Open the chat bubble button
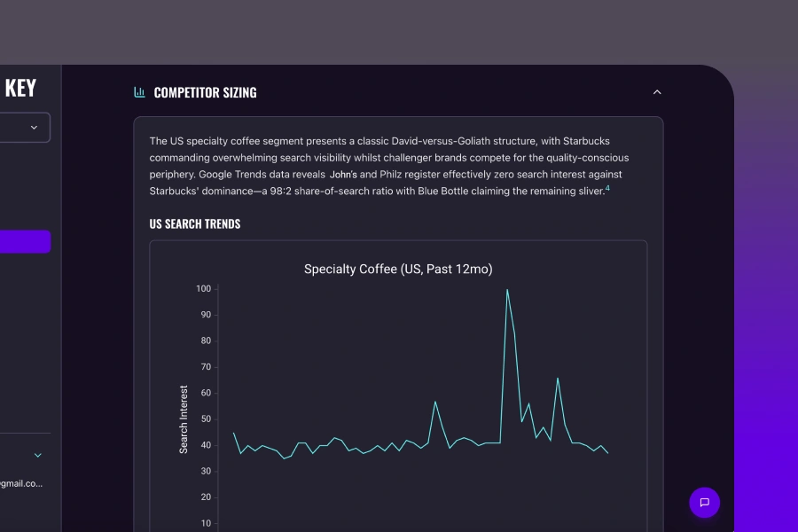798x532 pixels. (704, 503)
